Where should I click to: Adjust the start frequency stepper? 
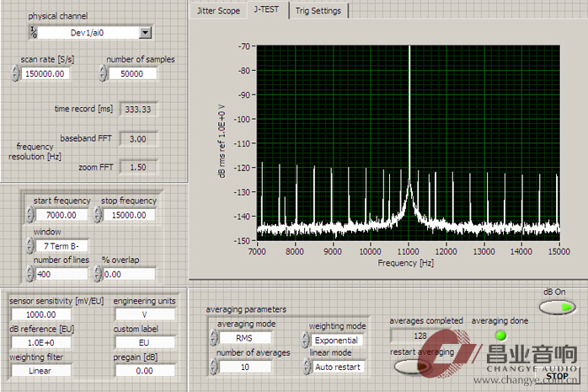(30, 215)
